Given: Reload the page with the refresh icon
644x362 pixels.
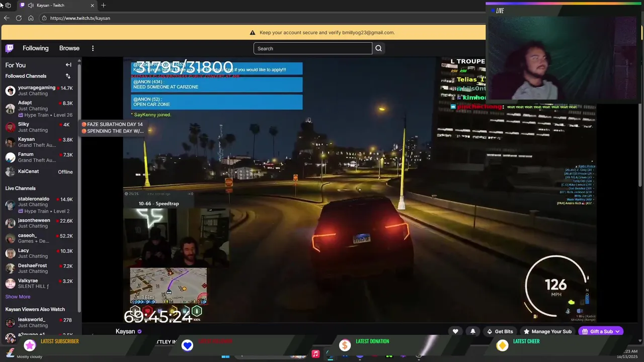Looking at the screenshot, I should [x=19, y=18].
